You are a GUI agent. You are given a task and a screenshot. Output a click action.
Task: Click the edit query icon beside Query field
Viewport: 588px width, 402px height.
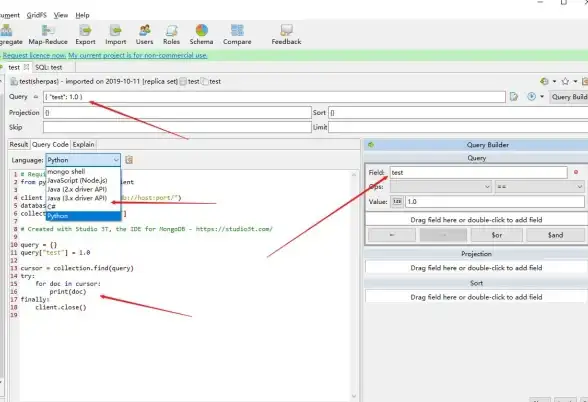[514, 97]
